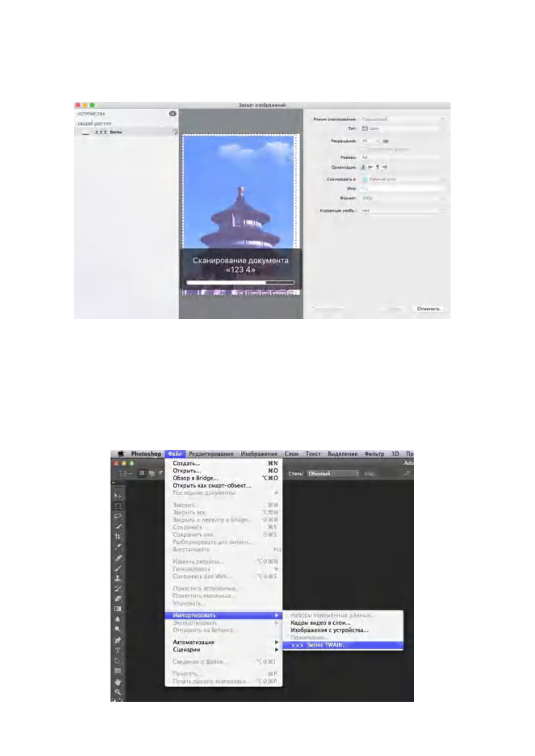Expand the Стиль combo box set to Обычный
The height and width of the screenshot is (756, 535).
point(332,474)
